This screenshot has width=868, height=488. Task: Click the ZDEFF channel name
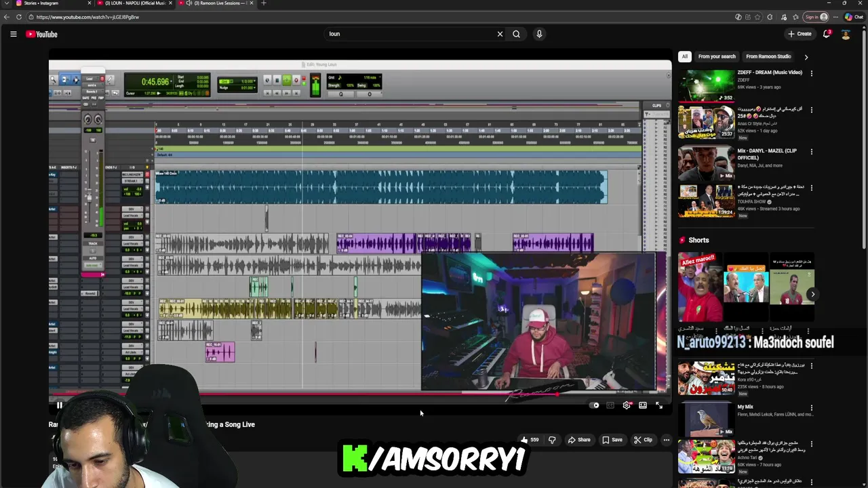point(744,80)
